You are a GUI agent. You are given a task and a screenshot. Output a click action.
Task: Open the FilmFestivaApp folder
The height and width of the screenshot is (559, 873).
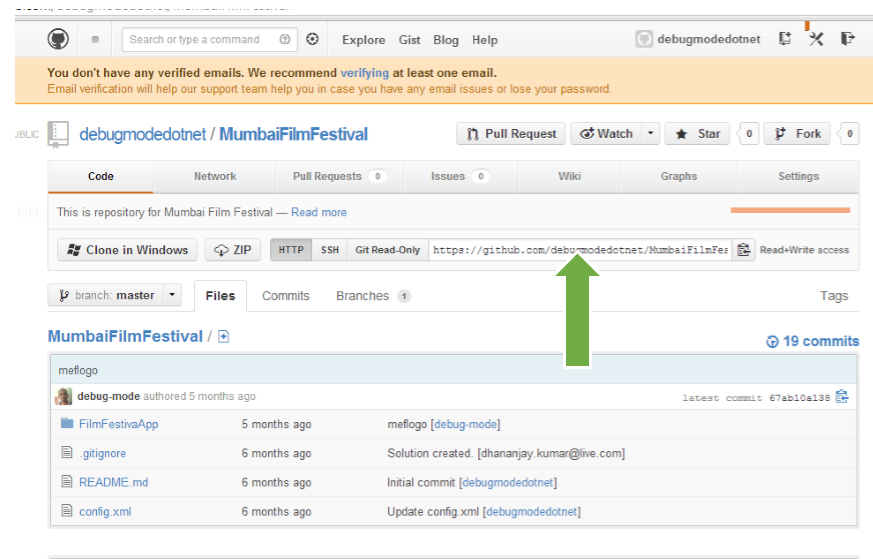coord(118,424)
